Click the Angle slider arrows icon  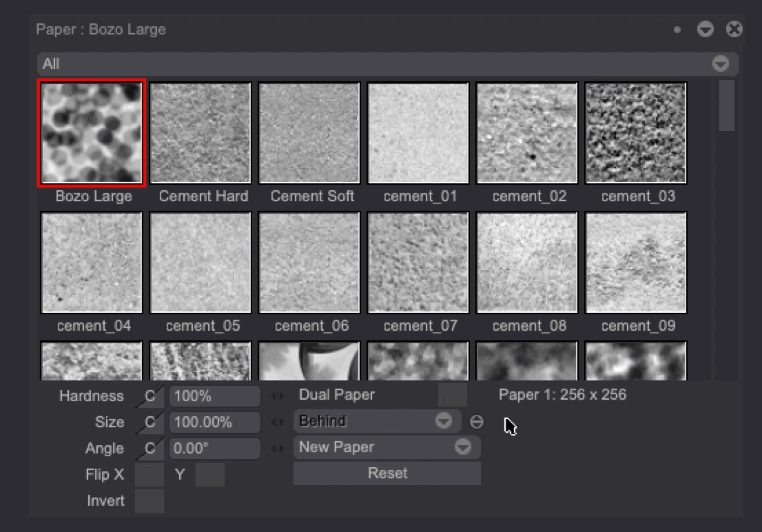278,449
